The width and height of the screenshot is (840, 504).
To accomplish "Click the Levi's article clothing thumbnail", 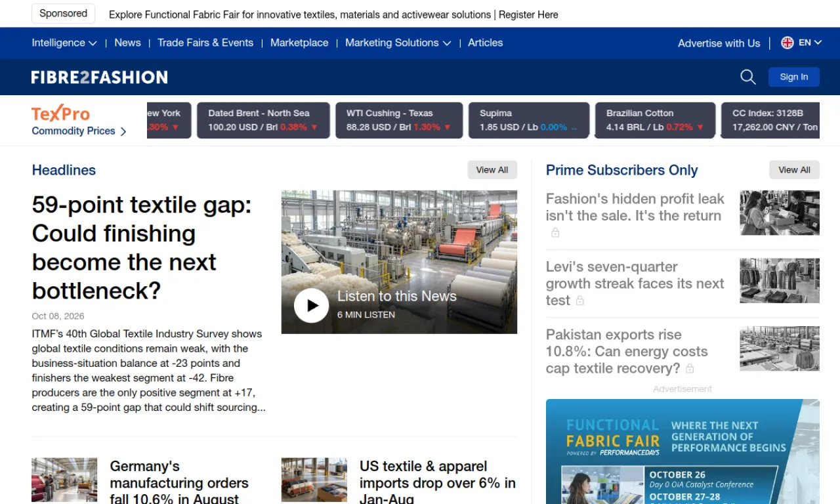I will tap(780, 280).
